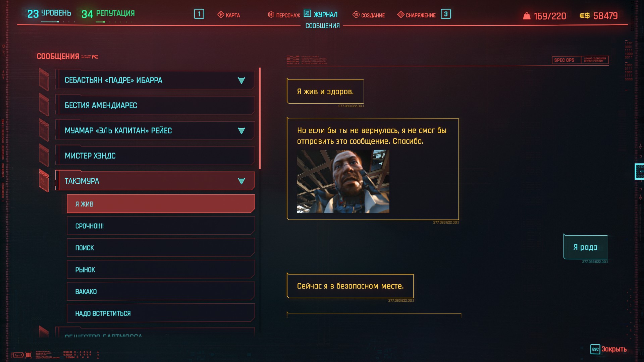Open the Мистер Хэндс contact
644x362 pixels.
coord(155,156)
